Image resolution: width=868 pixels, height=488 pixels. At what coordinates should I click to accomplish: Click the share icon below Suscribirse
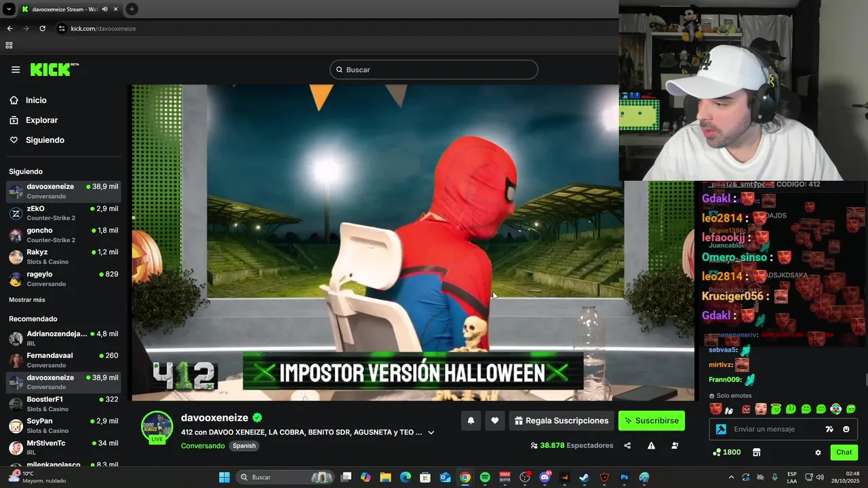tap(627, 445)
